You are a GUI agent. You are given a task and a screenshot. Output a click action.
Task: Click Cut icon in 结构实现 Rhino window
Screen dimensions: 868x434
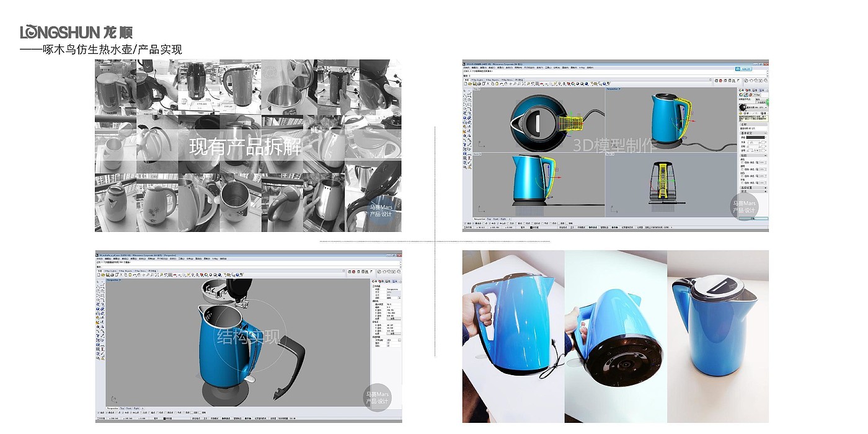(121, 275)
